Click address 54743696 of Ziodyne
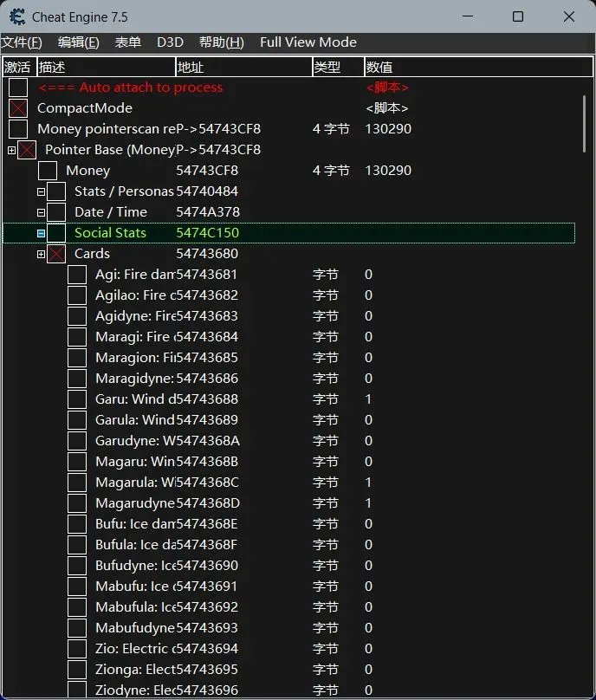 [207, 690]
